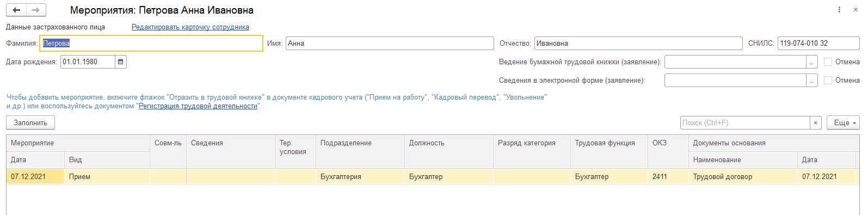
Task: Go back with the left arrow button
Action: tap(16, 10)
